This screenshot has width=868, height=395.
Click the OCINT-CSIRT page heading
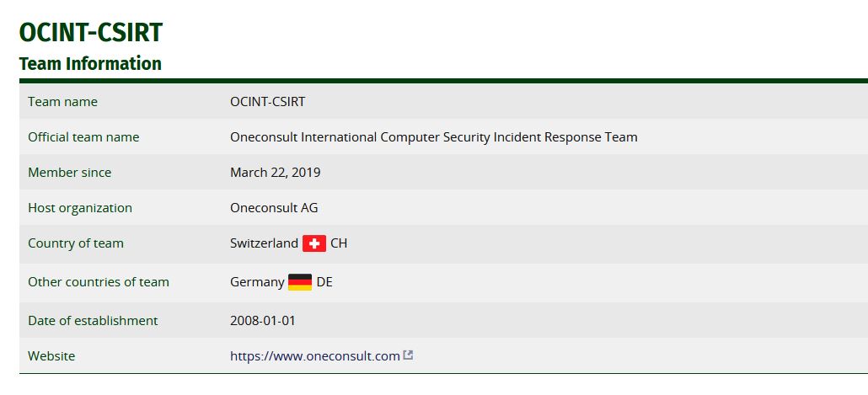[91, 33]
